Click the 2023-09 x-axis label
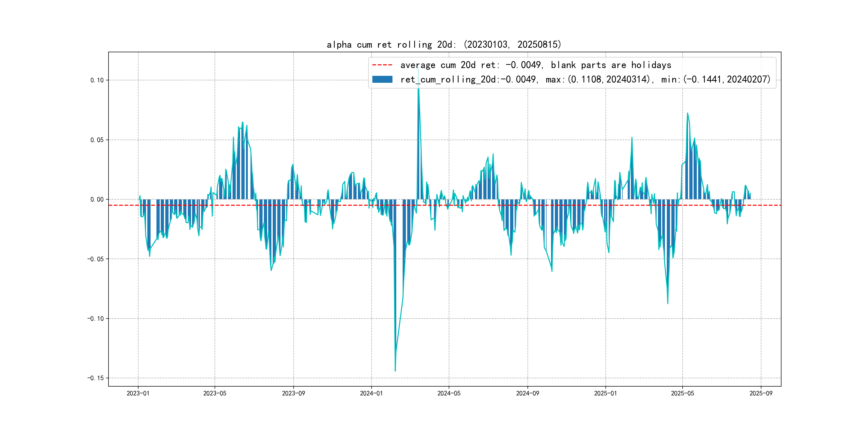Viewport: 868px width, 434px height. point(293,393)
